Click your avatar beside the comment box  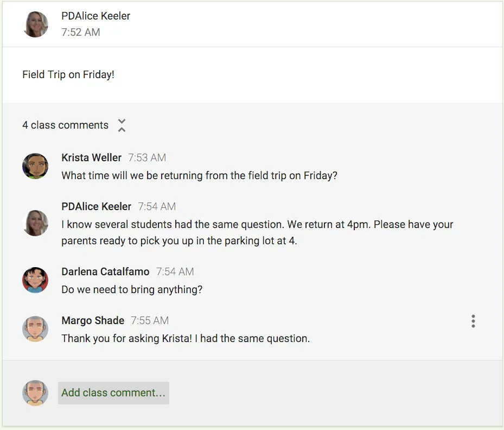(x=35, y=393)
